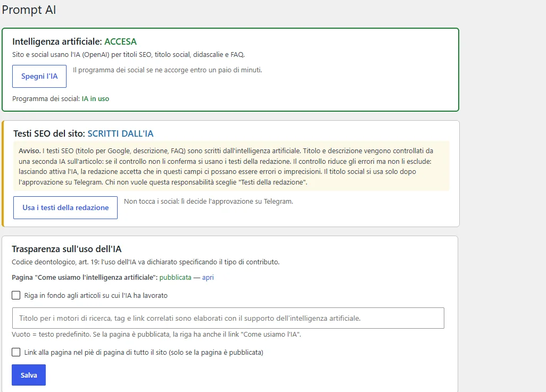Tick the footer link to page checkbox
Image resolution: width=546 pixels, height=392 pixels.
(16, 352)
